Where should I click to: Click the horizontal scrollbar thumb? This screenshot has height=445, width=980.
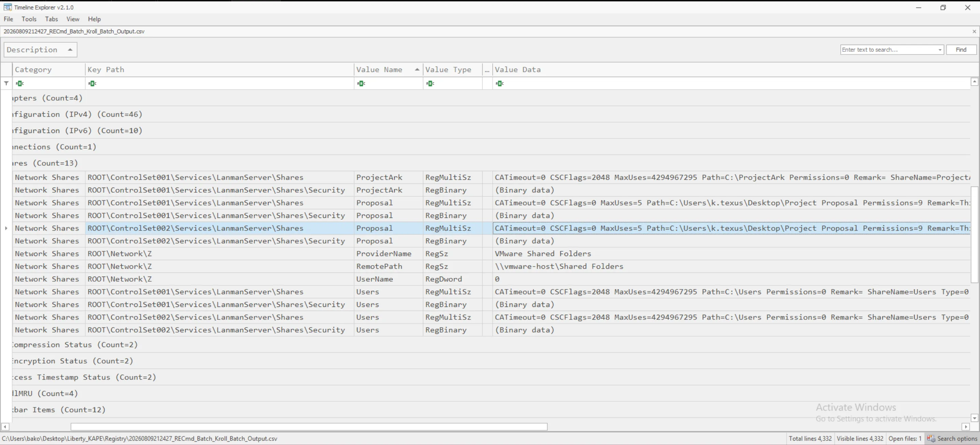309,427
